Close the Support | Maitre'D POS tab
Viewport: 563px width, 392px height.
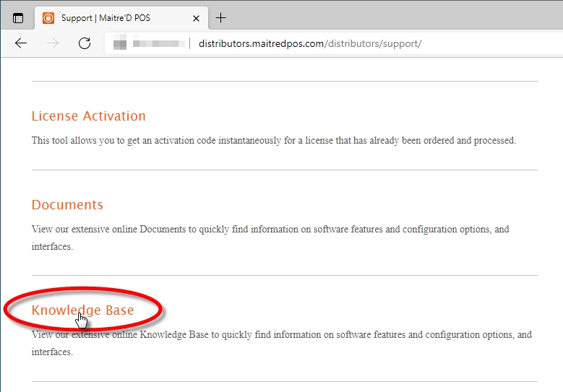pos(194,18)
